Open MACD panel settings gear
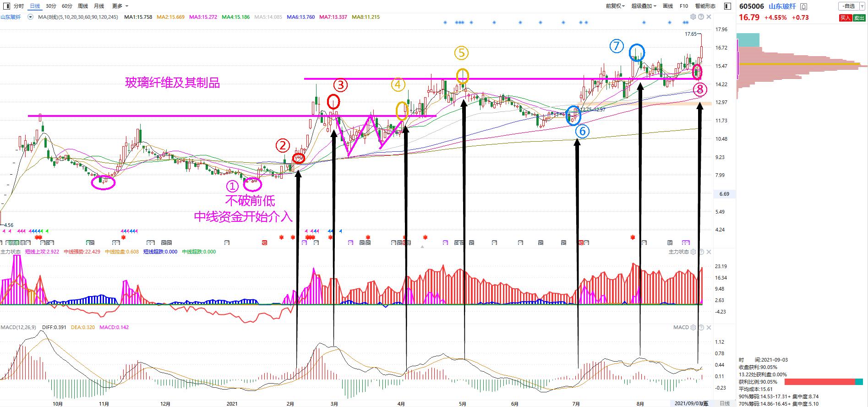The height and width of the screenshot is (407, 868). [x=693, y=327]
